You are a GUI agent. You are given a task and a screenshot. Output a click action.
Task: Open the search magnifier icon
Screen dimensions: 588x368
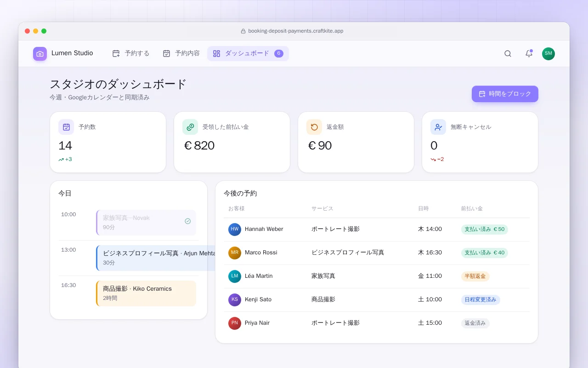tap(508, 54)
